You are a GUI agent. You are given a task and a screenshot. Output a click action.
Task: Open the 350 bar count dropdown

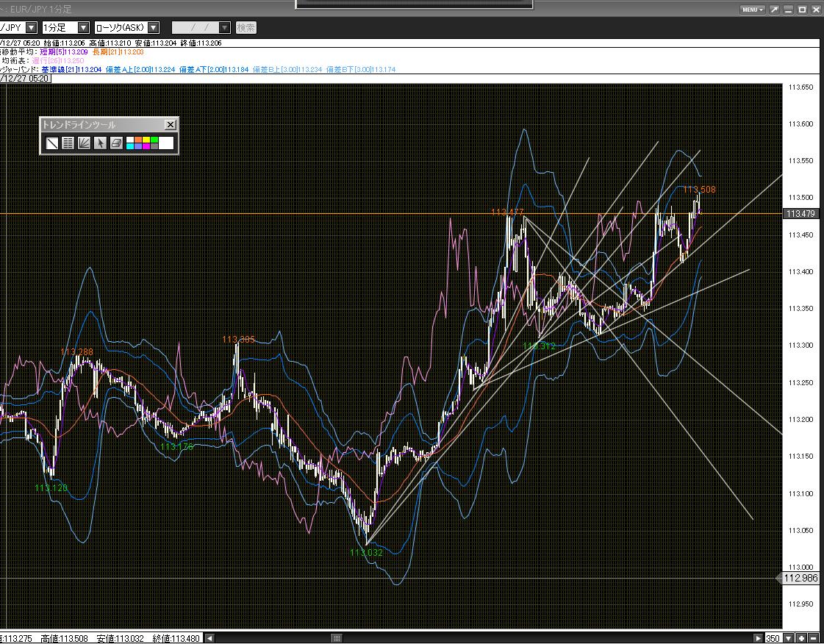789,638
